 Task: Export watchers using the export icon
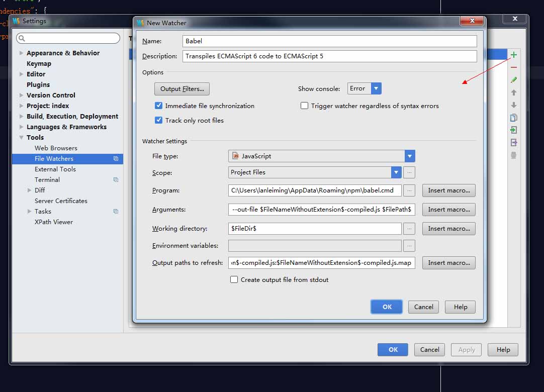tap(514, 143)
